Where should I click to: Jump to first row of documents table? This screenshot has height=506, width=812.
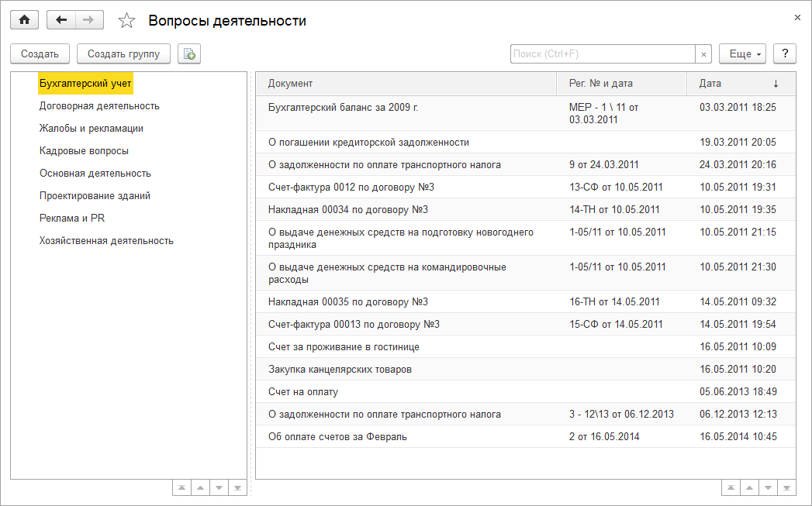(731, 488)
